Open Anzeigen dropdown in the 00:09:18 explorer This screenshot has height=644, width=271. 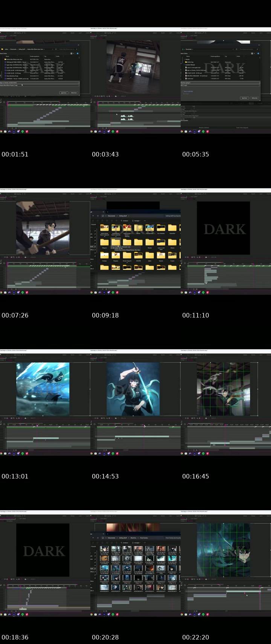coord(136,221)
